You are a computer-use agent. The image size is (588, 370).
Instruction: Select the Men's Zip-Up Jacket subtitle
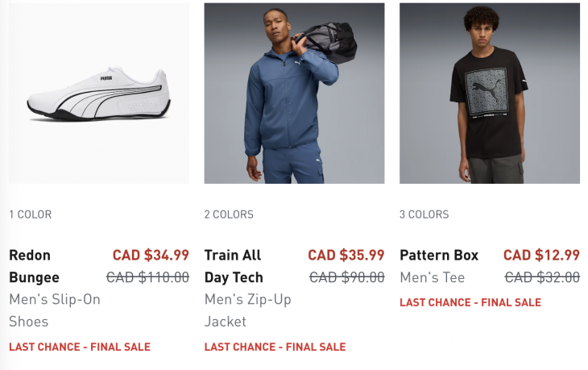click(x=248, y=310)
